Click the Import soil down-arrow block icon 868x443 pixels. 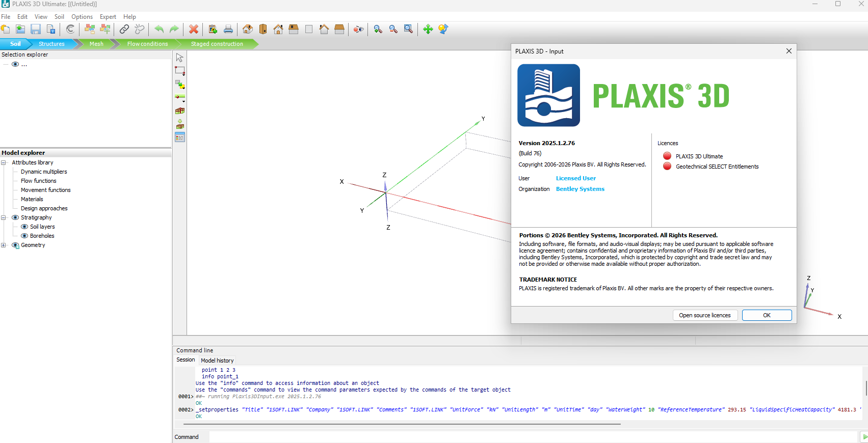point(180,124)
